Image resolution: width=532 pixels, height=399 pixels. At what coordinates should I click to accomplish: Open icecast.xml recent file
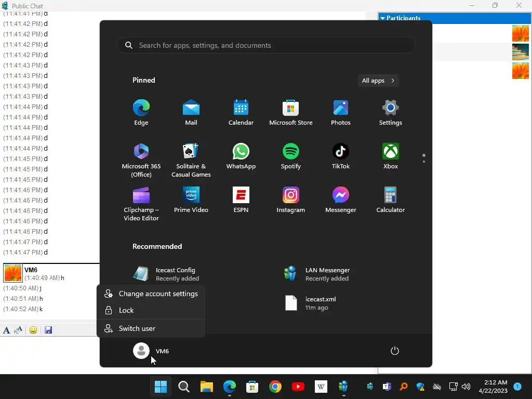pyautogui.click(x=311, y=303)
